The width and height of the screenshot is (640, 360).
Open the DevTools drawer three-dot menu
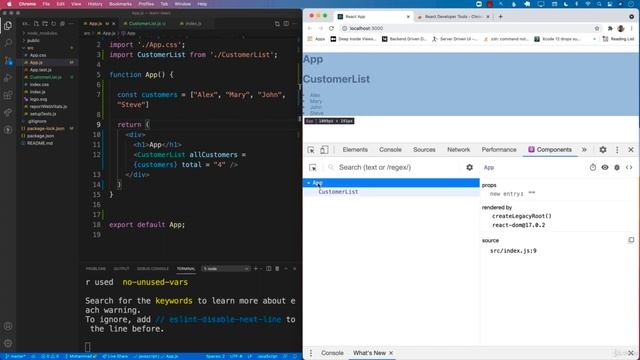311,353
